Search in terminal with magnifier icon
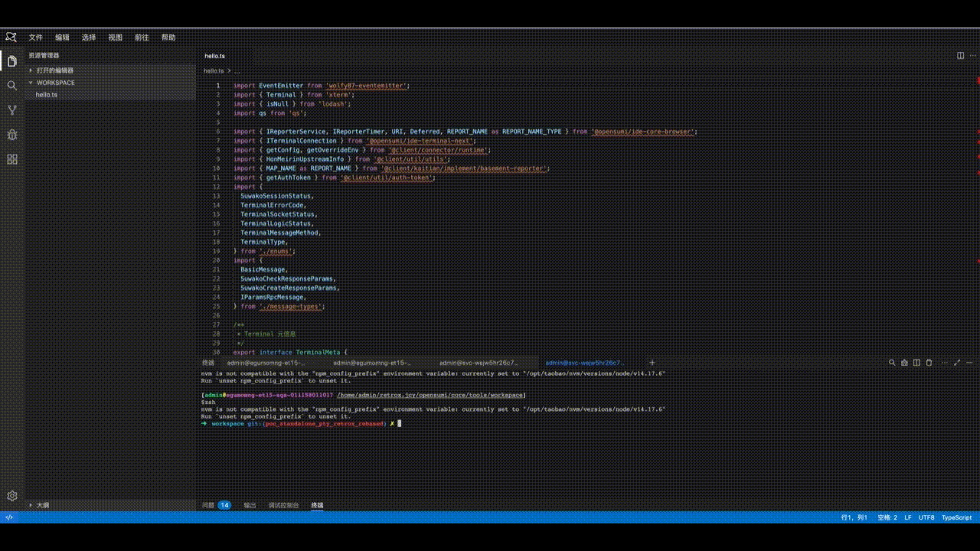Screen dimensions: 980x551 pos(892,363)
